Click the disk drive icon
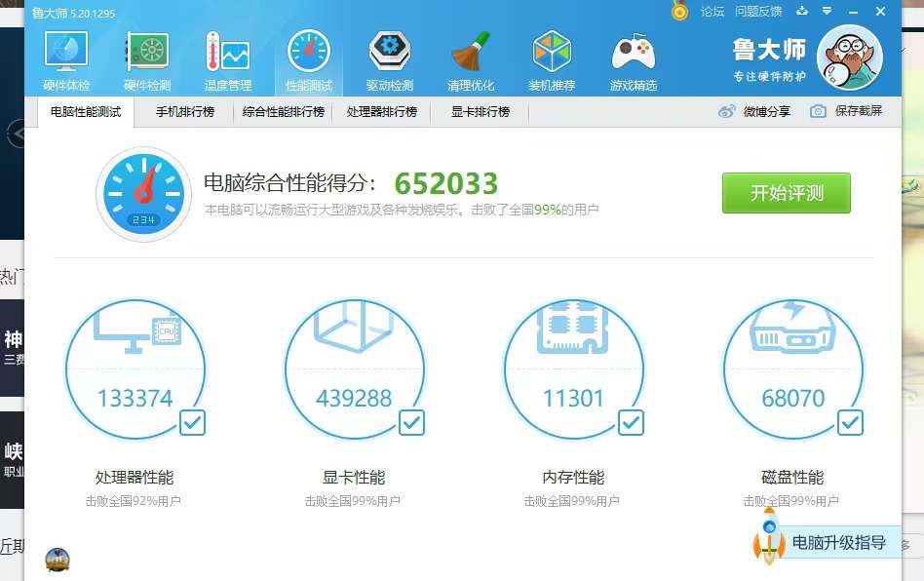This screenshot has width=924, height=581. tap(793, 328)
